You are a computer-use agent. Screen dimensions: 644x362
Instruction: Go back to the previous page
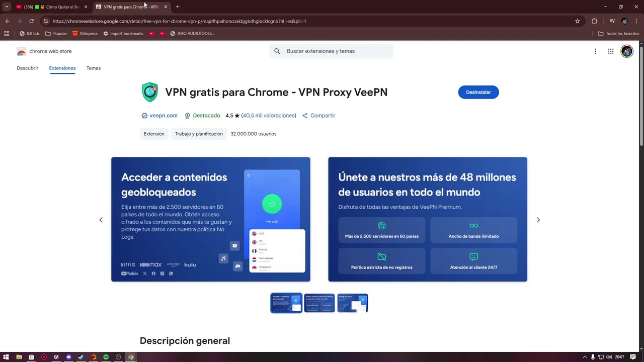[7, 21]
